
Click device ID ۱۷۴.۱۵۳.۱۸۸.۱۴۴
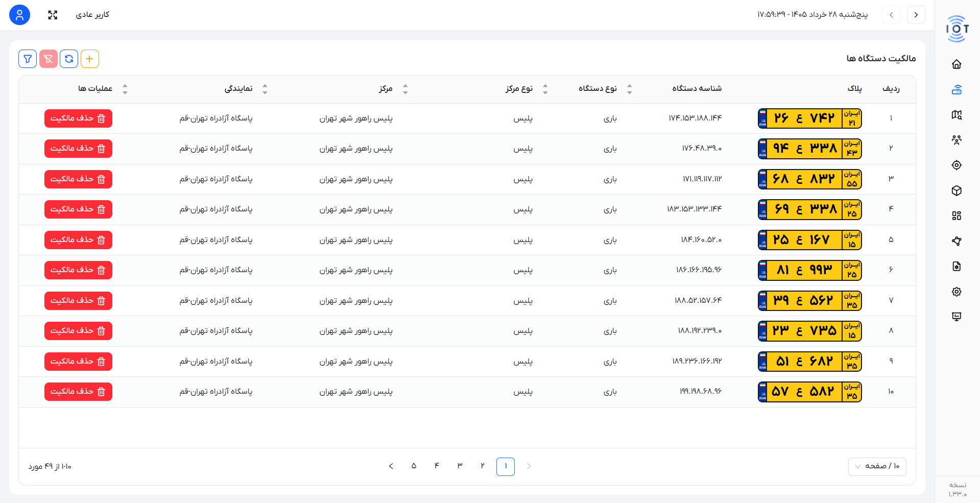tap(695, 118)
